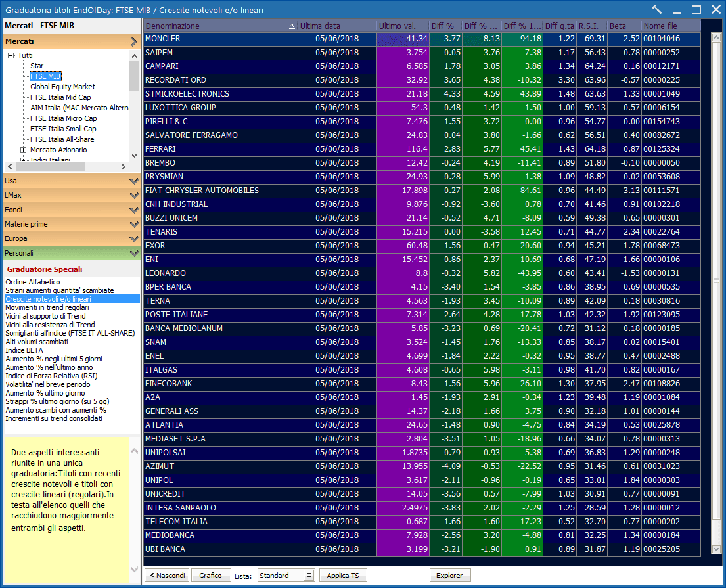726x588 pixels.
Task: Choose Indice BETA ranking
Action: click(24, 350)
